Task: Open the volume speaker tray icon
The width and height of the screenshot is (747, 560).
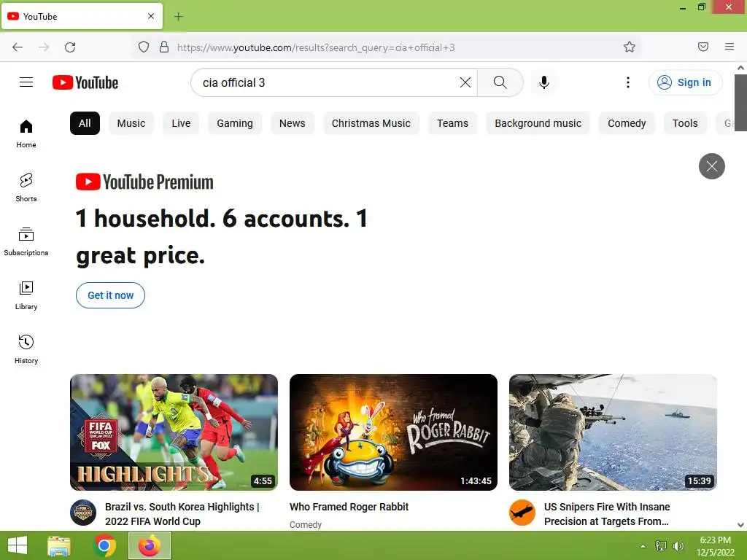Action: 678,546
